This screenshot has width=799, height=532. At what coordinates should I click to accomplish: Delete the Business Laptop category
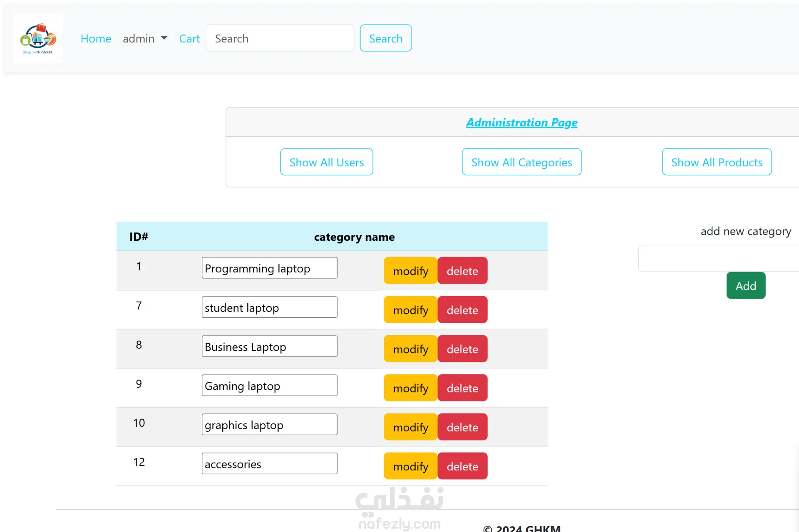click(462, 349)
